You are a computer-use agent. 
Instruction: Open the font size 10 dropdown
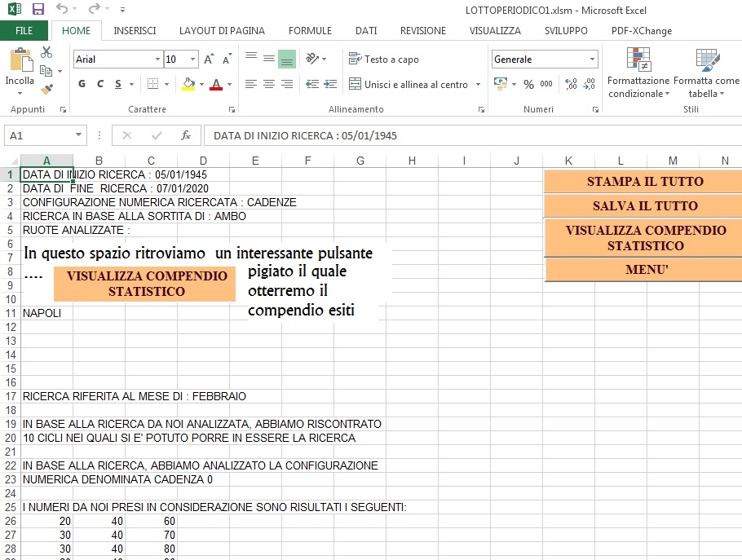(x=192, y=60)
